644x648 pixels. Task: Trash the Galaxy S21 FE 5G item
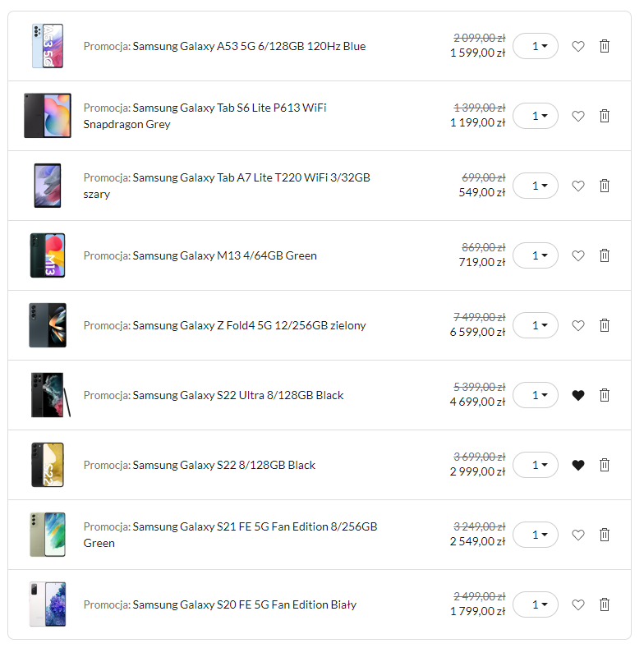(x=605, y=535)
